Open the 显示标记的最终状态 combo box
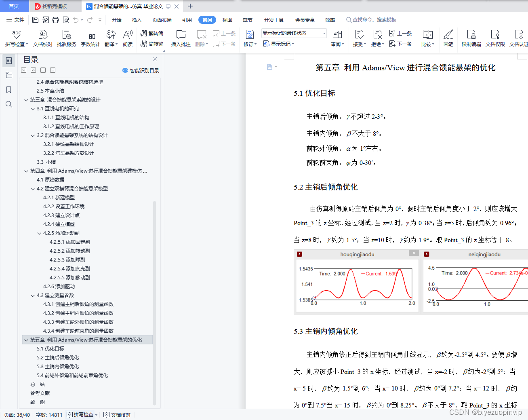 (x=294, y=33)
